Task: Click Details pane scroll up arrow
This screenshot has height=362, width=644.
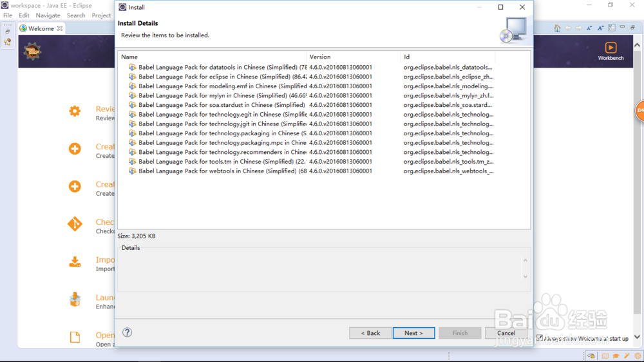Action: (x=526, y=260)
